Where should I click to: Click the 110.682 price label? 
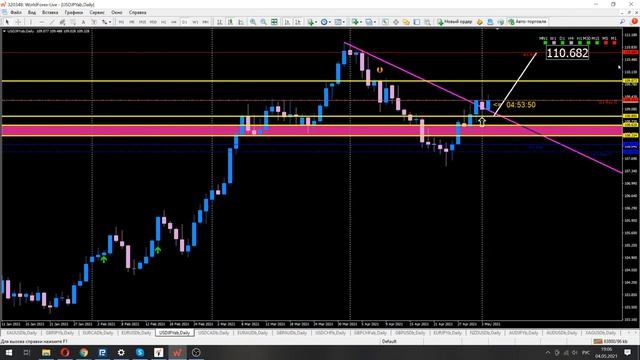coord(567,53)
